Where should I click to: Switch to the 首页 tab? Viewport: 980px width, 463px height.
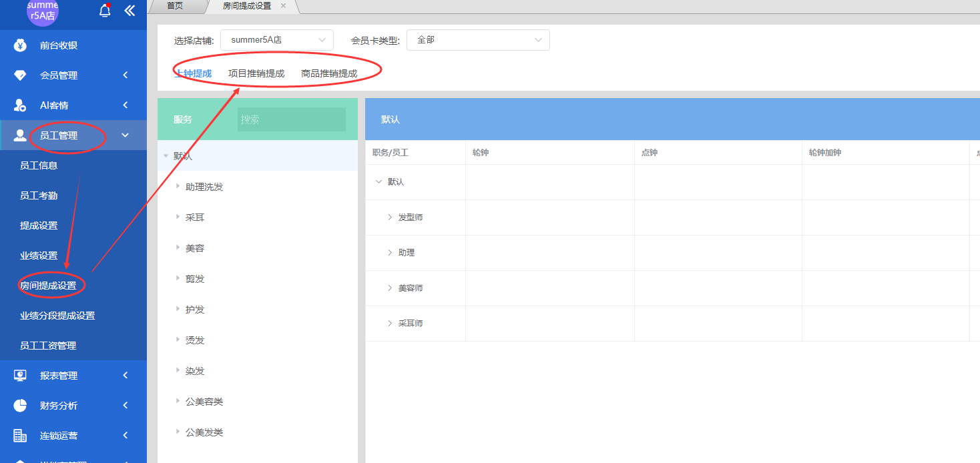(x=175, y=6)
